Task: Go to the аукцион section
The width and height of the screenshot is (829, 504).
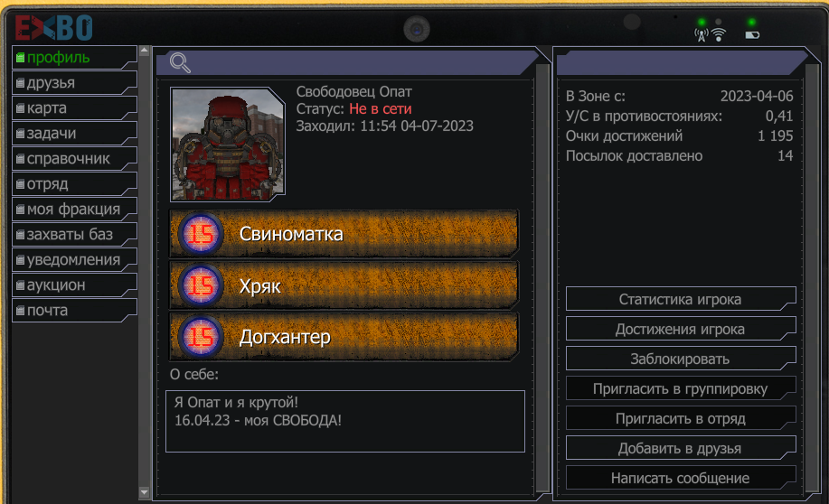Action: point(74,285)
